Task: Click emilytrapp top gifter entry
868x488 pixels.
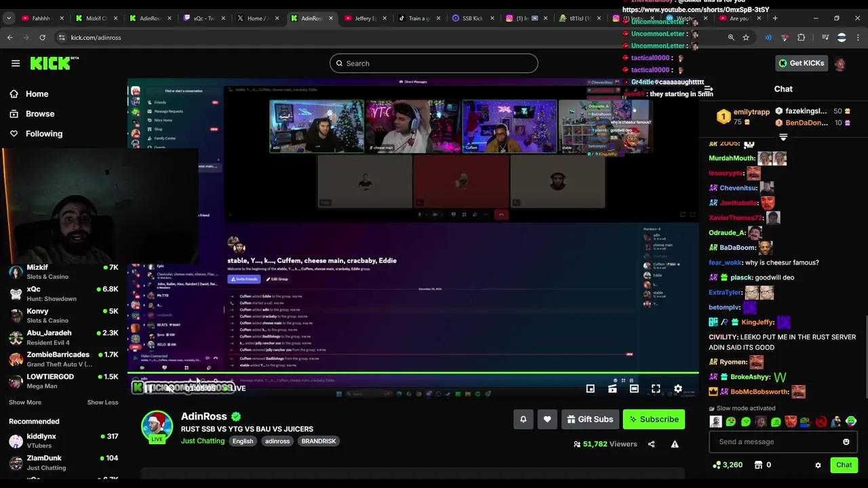Action: (743, 117)
